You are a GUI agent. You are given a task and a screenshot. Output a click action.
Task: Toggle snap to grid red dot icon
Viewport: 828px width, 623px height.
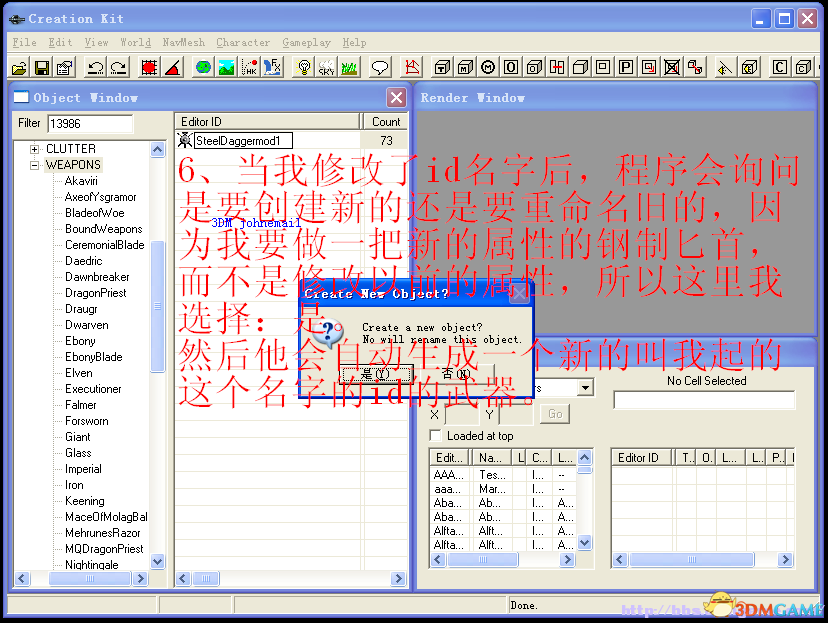149,68
